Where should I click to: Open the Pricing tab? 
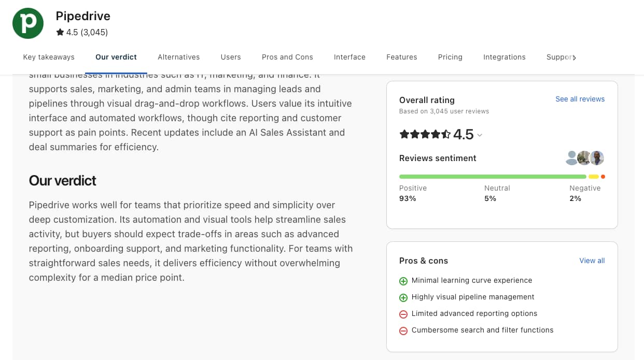pos(450,57)
